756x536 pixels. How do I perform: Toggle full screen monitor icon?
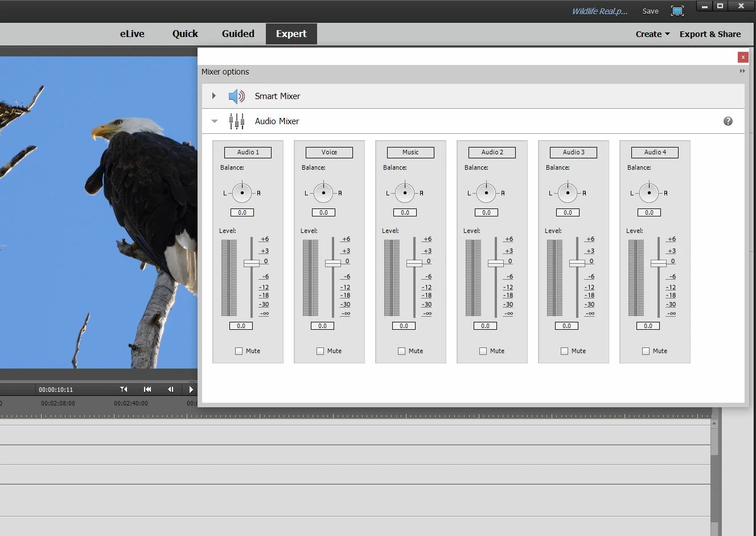pos(677,11)
